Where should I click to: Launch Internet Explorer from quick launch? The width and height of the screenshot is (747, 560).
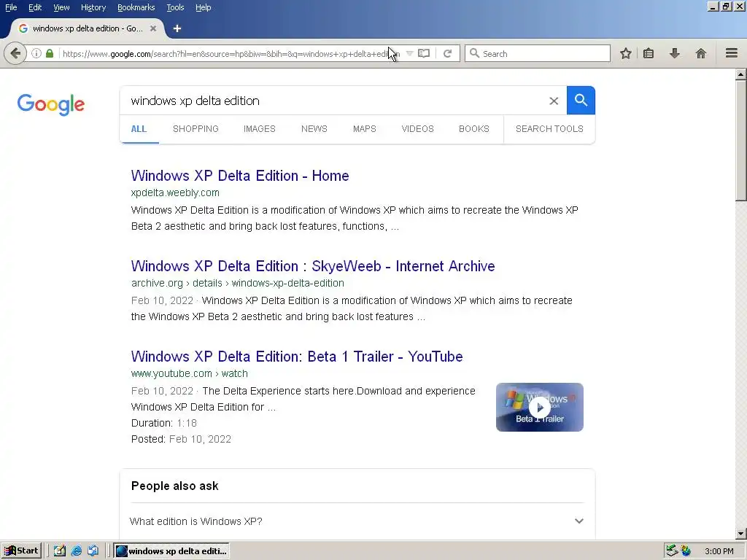(76, 551)
